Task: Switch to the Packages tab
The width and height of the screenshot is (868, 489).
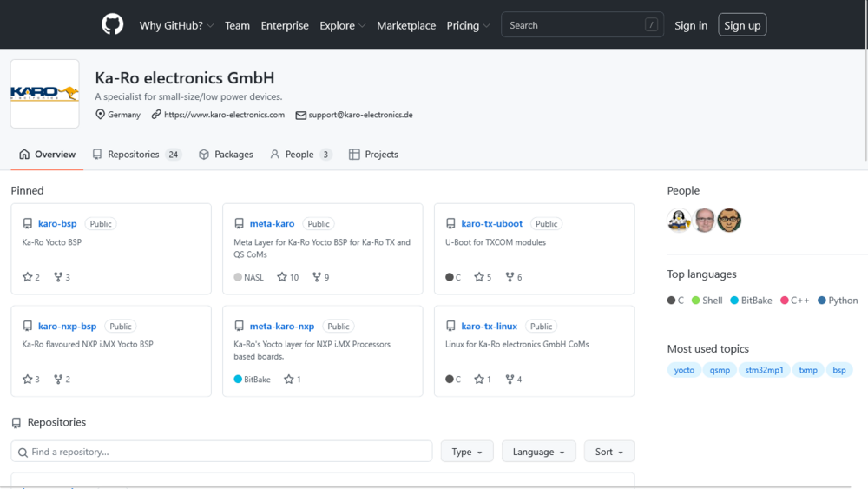Action: click(226, 155)
